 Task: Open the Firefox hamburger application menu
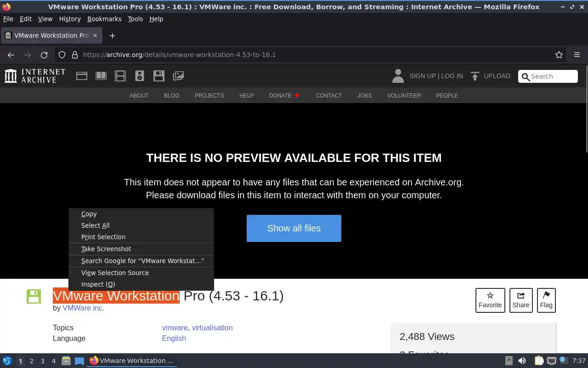(x=577, y=55)
